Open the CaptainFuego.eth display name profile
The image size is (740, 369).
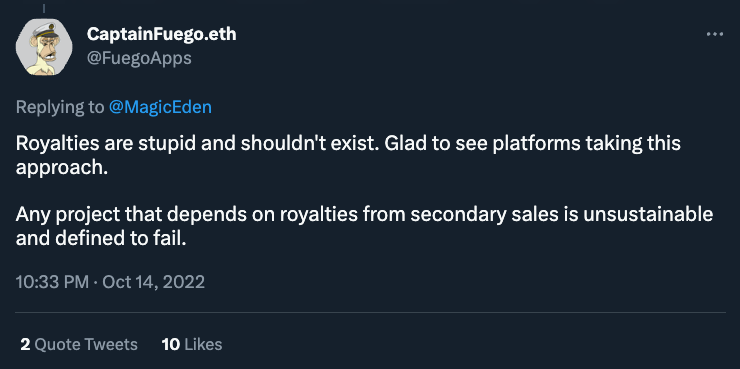click(x=161, y=34)
